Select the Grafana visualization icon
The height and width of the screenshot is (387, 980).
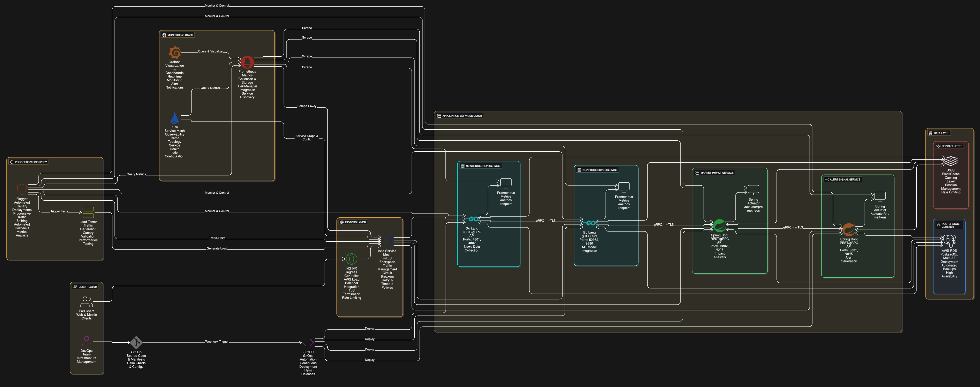click(175, 52)
